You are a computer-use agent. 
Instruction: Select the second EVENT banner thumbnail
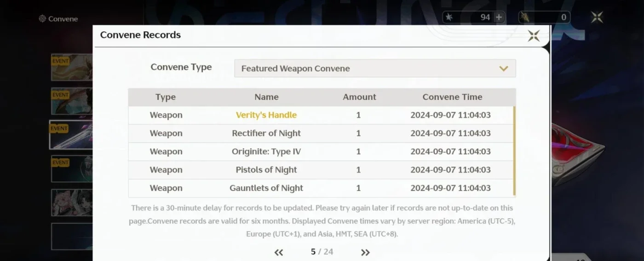click(x=71, y=101)
